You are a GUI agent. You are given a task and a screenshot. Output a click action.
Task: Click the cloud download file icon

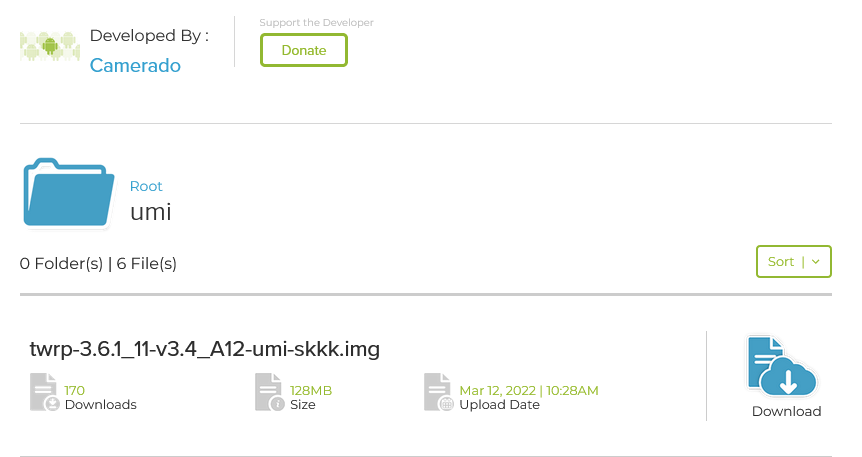[781, 366]
